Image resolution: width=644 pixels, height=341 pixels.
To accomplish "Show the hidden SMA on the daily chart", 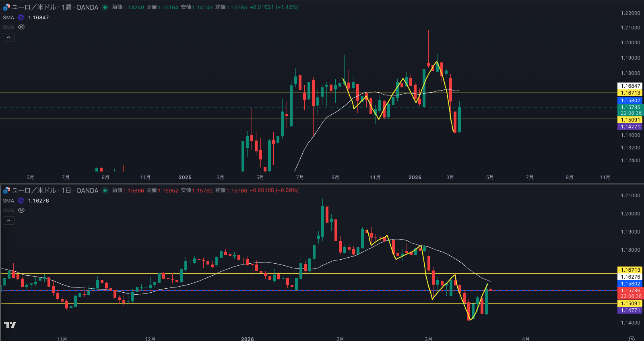I will (21, 211).
